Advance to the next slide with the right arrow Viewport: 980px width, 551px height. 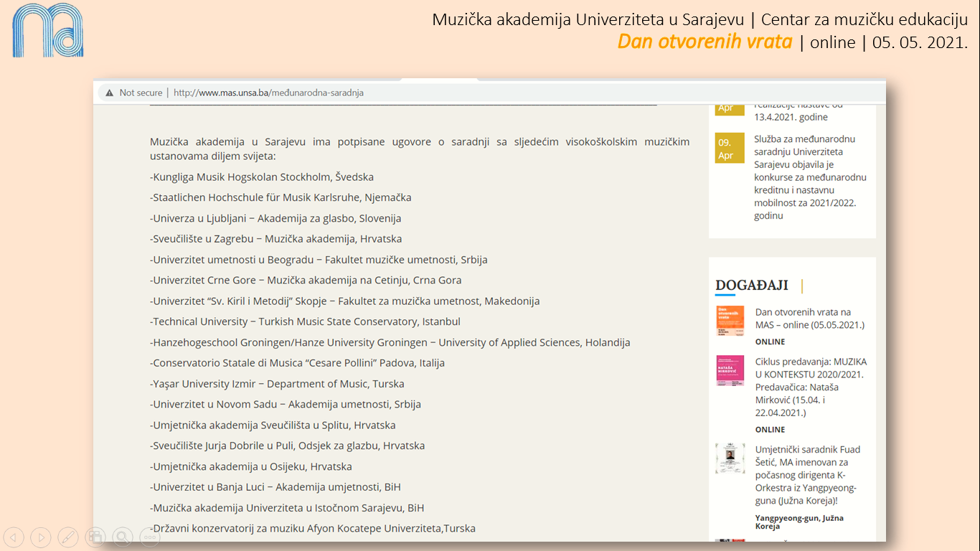coord(41,537)
